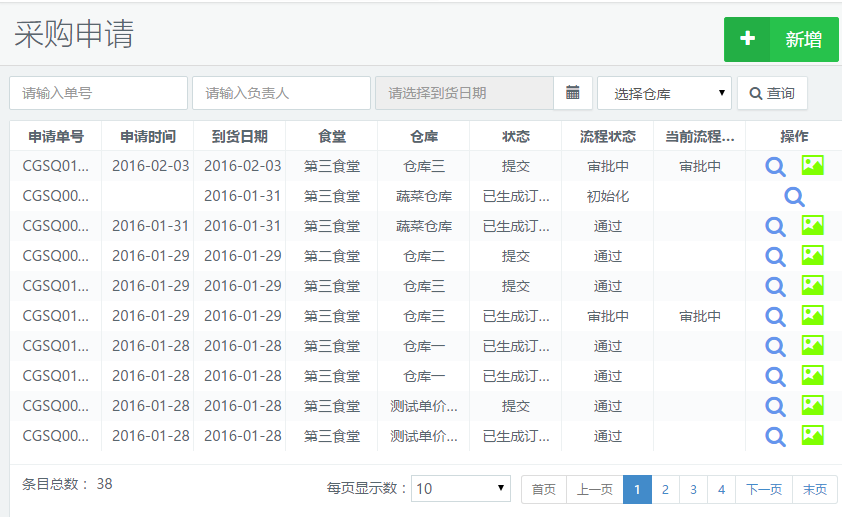Click the magnifier in the last table row

(x=775, y=436)
